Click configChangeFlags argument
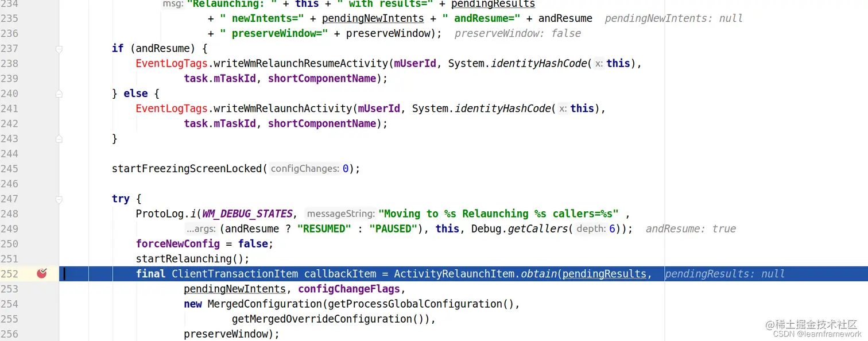The image size is (868, 341). click(x=348, y=289)
